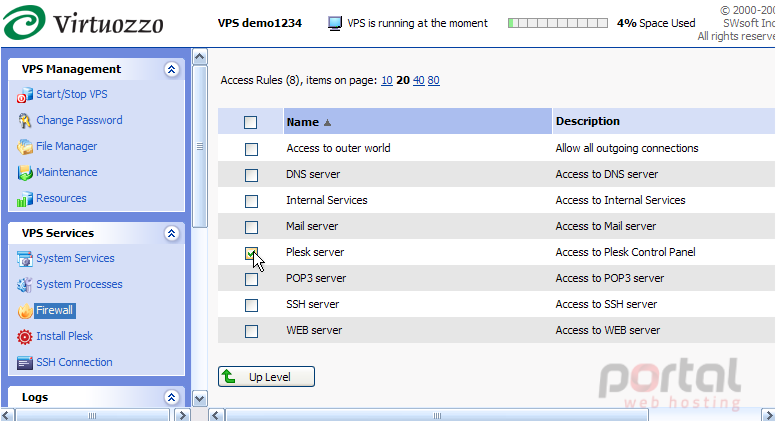Click the SSH Connection terminal icon

tap(24, 363)
